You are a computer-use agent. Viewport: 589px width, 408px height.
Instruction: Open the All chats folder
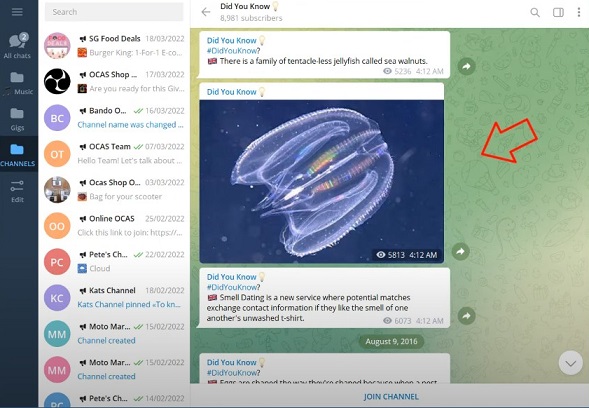tap(17, 46)
